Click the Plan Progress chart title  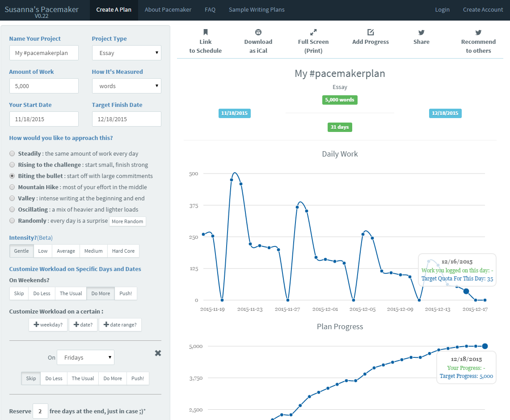coord(340,327)
